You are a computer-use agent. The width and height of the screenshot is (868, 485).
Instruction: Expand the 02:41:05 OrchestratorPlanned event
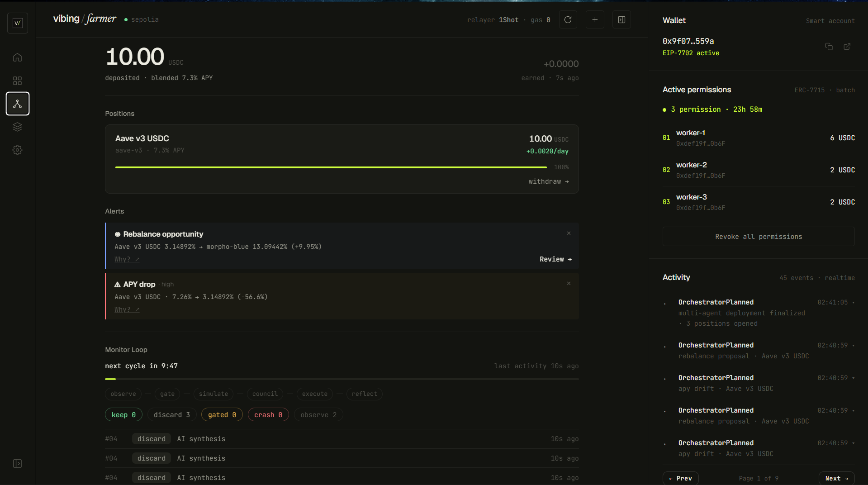pos(854,302)
